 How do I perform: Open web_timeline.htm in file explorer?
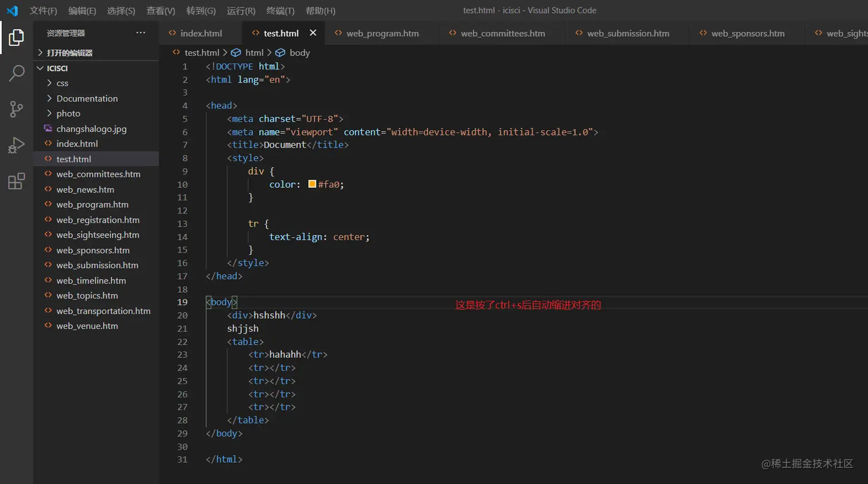click(96, 281)
